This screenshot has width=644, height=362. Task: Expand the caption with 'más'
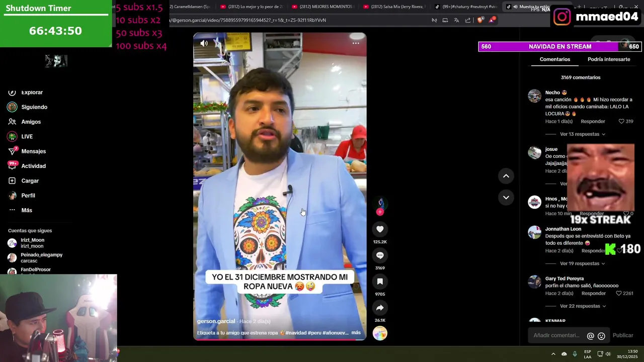coord(356,333)
